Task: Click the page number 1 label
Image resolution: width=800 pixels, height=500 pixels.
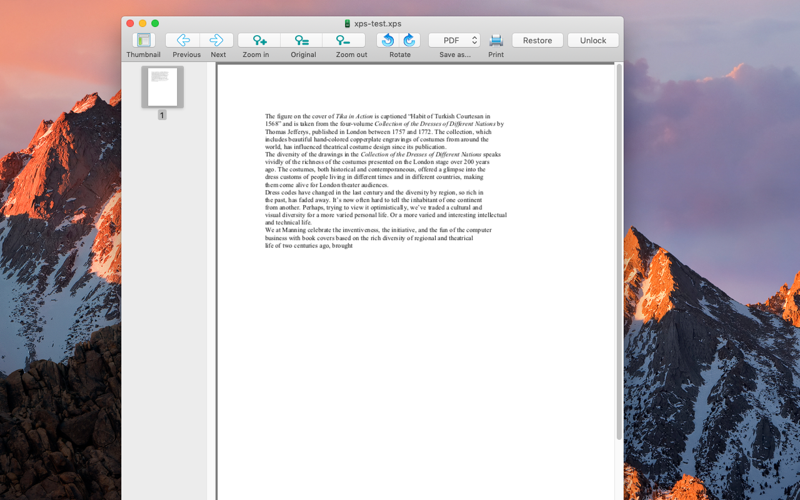Action: [x=162, y=115]
